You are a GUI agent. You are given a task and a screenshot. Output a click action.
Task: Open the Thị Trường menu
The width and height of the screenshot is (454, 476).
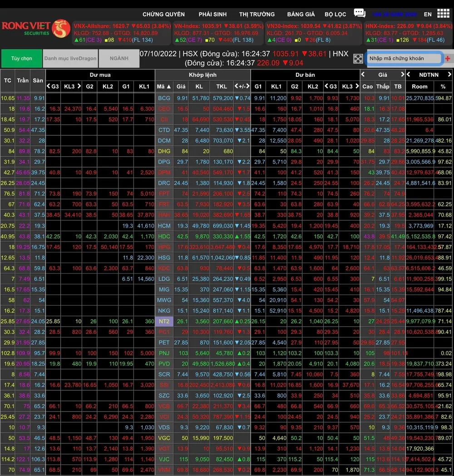tap(257, 14)
